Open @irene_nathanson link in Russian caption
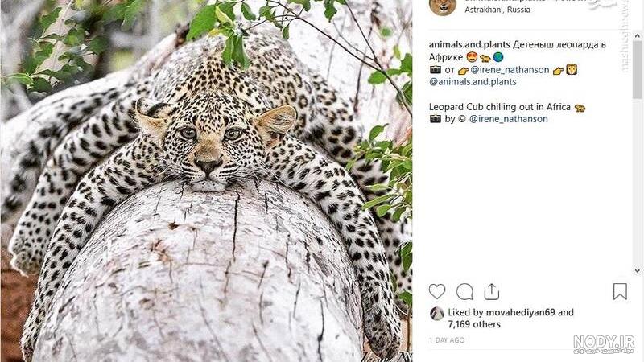Screen dimensions: 644x362 point(510,70)
